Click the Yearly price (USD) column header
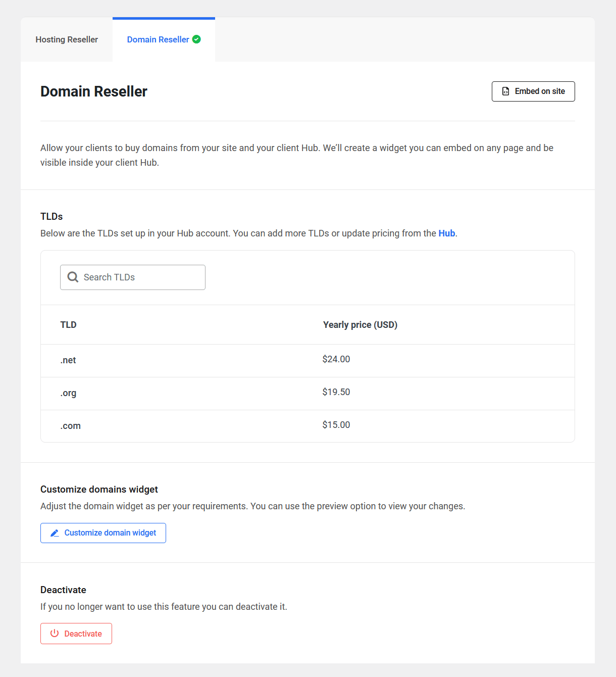The image size is (616, 677). (360, 325)
